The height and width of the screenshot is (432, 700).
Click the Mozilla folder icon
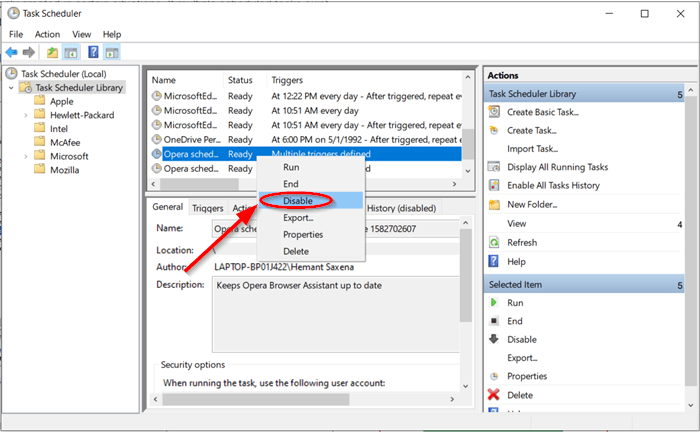tap(40, 169)
